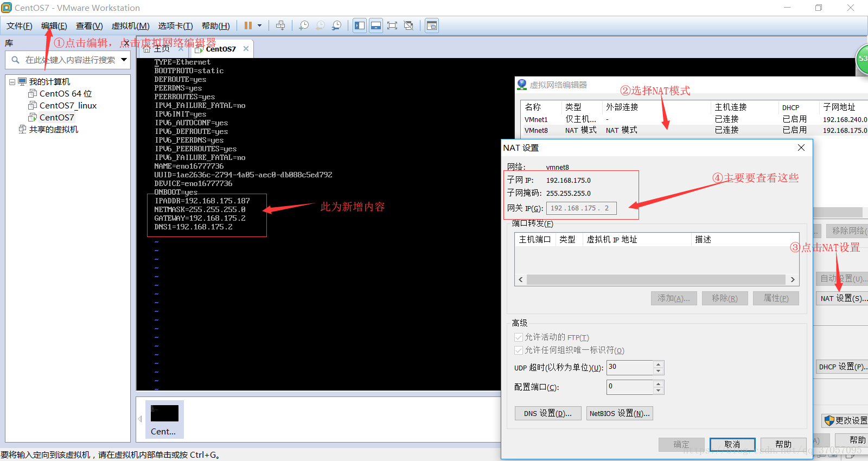Select CentOS7_linux virtual machine
Screen dimensions: 868x461
68,106
